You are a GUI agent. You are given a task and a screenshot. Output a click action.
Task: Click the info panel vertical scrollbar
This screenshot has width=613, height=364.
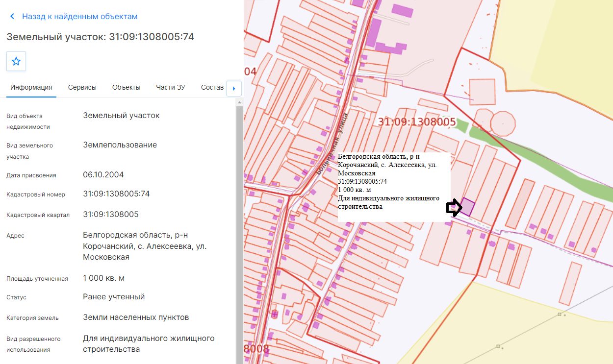(x=239, y=235)
